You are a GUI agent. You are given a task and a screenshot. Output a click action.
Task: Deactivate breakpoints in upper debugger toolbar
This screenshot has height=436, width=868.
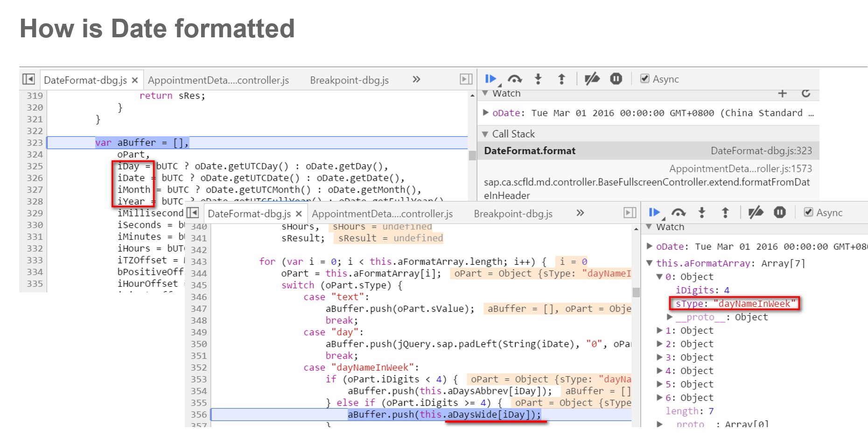coord(592,79)
